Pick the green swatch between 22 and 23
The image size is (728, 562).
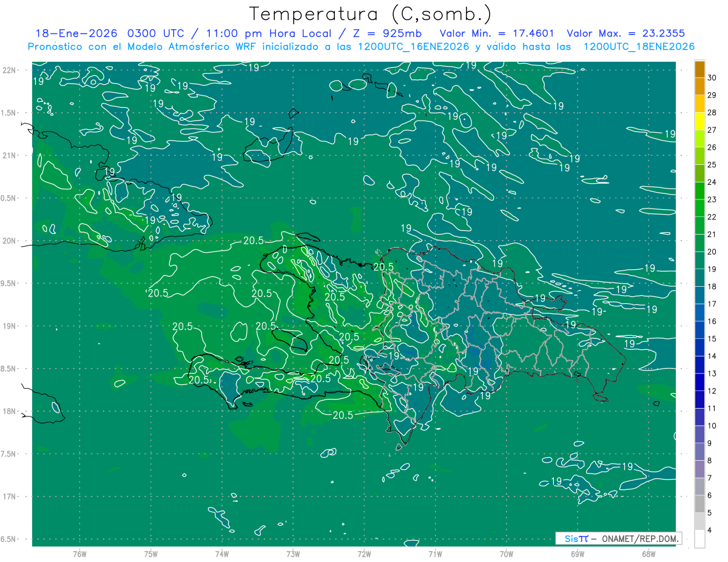pyautogui.click(x=699, y=208)
